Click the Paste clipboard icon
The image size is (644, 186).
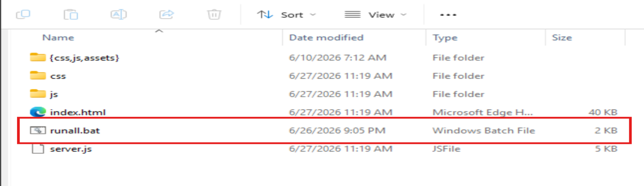tap(71, 15)
